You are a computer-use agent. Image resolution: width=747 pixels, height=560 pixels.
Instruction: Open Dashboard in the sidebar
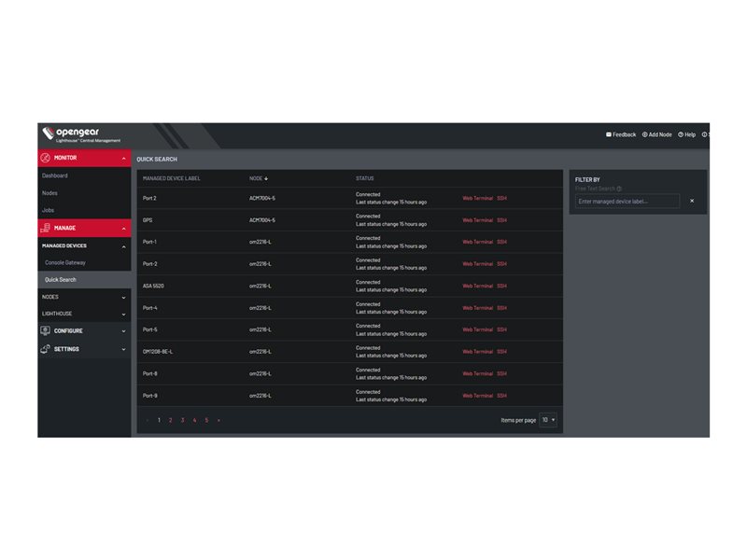coord(55,175)
